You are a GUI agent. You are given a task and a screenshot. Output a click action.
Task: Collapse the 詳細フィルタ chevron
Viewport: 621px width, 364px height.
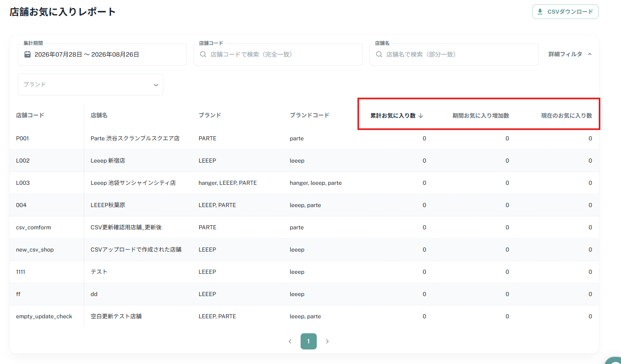coord(590,54)
